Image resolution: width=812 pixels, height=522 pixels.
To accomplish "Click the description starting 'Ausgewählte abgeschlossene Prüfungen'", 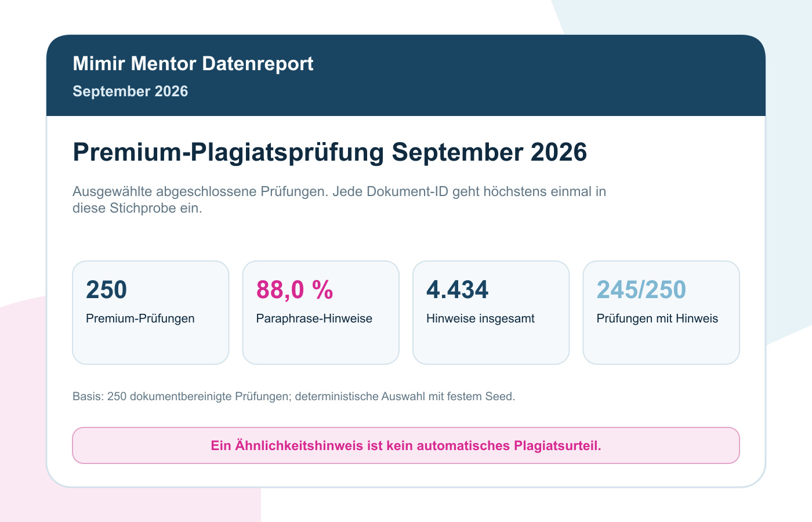I will pos(339,200).
